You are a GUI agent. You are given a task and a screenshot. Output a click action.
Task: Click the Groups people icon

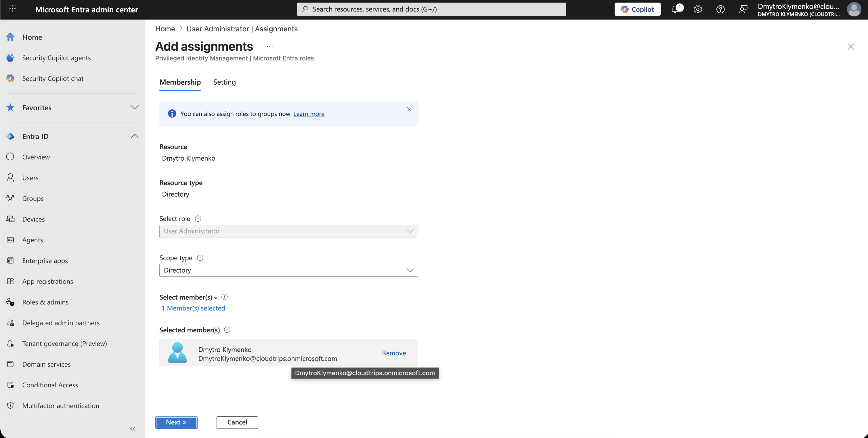[10, 198]
